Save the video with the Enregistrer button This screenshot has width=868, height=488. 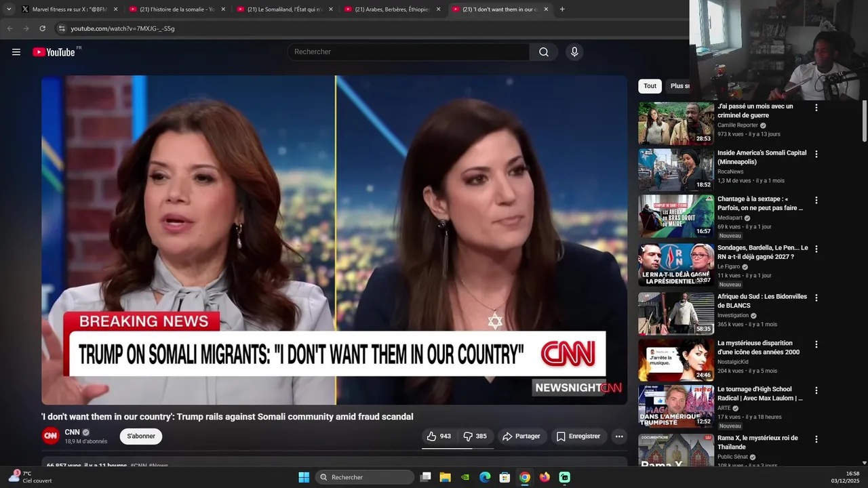point(578,436)
